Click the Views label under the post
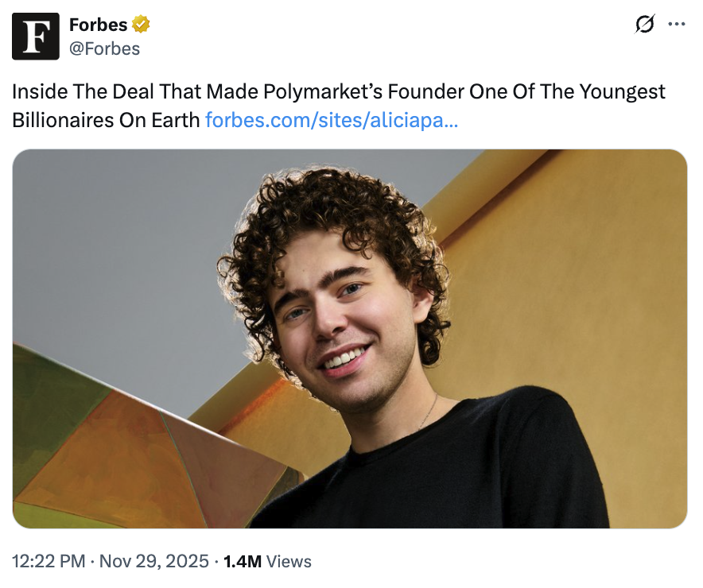The width and height of the screenshot is (703, 588). [289, 561]
